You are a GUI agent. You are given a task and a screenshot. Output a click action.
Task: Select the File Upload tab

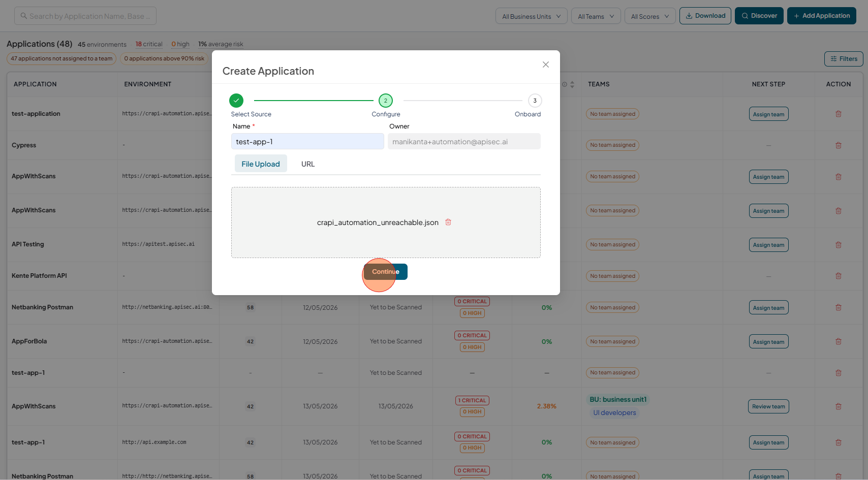261,164
